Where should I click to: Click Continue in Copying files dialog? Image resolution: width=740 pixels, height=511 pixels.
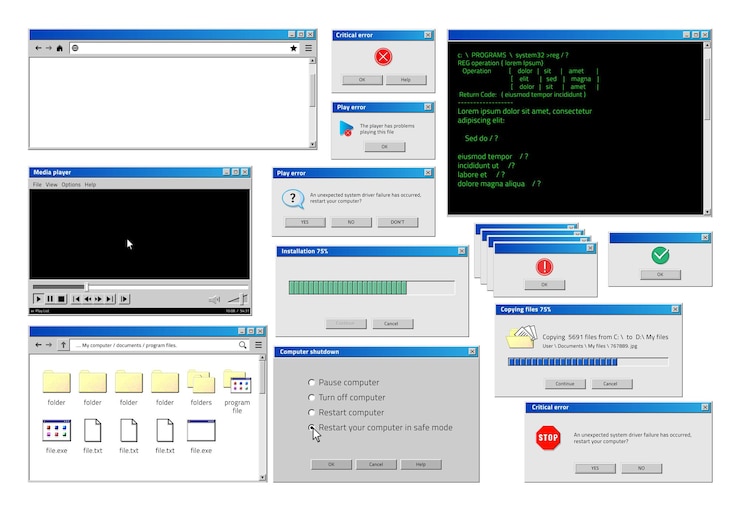click(565, 384)
